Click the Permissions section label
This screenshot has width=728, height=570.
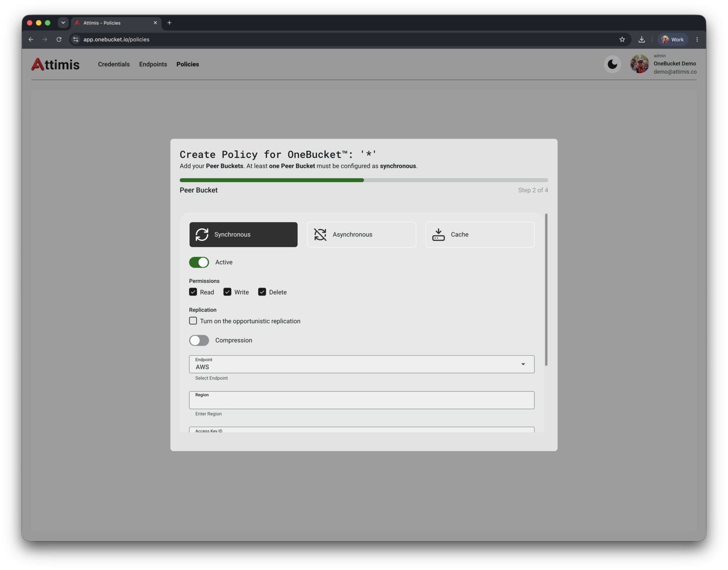pos(204,281)
